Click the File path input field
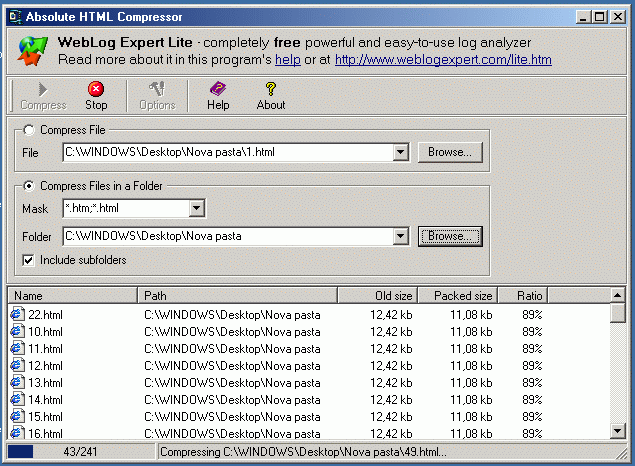Screen dimensions: 635x466 coord(228,152)
